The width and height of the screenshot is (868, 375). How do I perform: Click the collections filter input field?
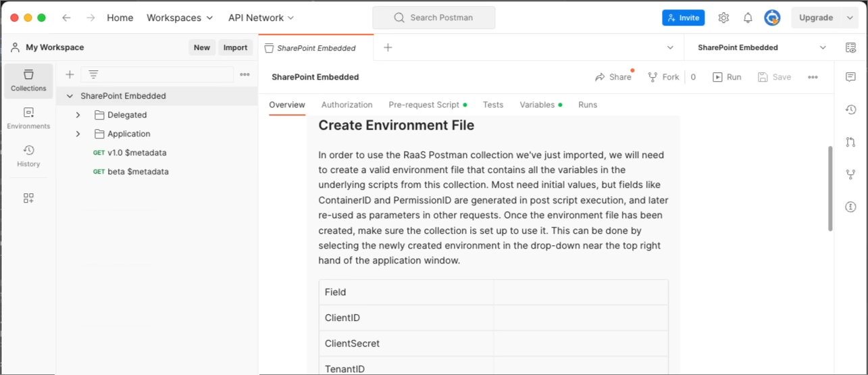(157, 74)
